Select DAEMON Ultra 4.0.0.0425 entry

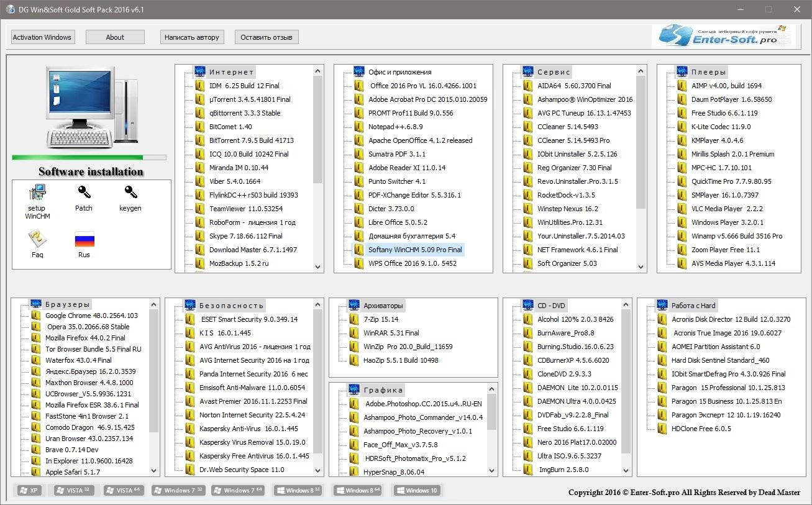pos(577,401)
